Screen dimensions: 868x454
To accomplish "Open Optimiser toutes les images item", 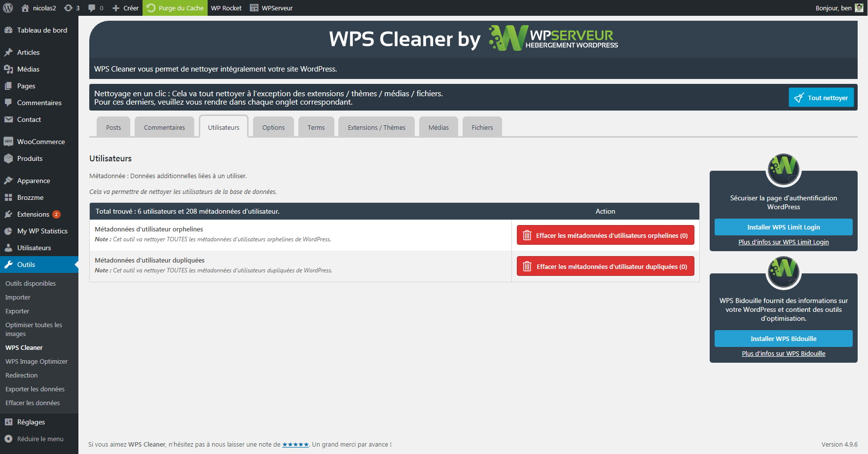I will (34, 329).
